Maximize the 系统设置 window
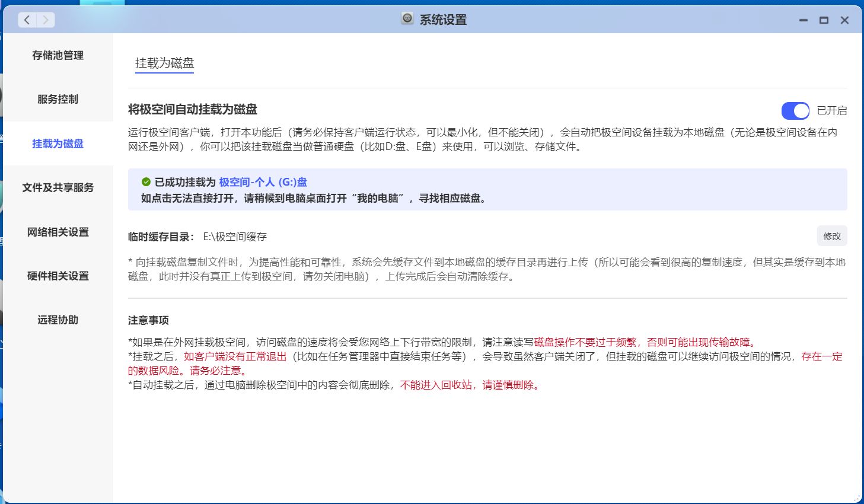The height and width of the screenshot is (504, 864). 824,20
